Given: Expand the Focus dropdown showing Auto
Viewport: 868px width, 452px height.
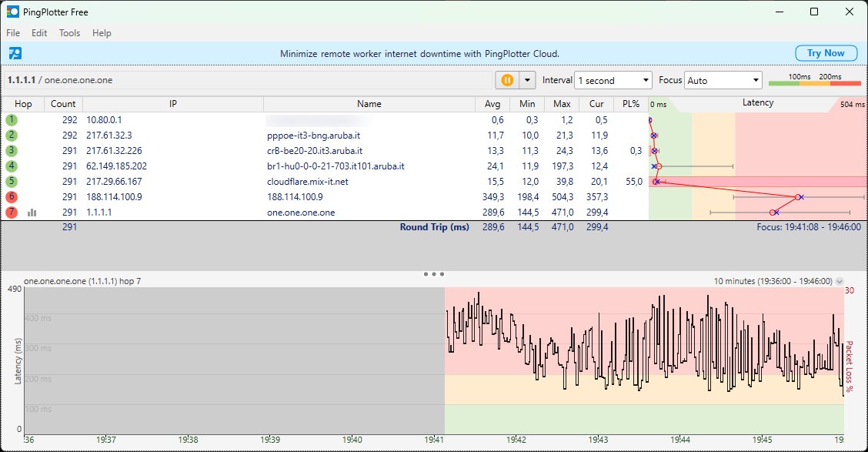Looking at the screenshot, I should 722,80.
